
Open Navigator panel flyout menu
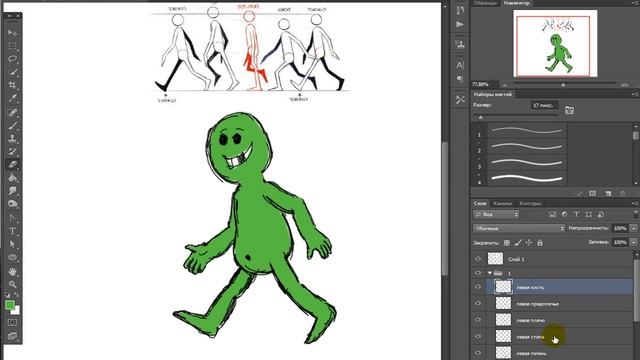(x=634, y=3)
